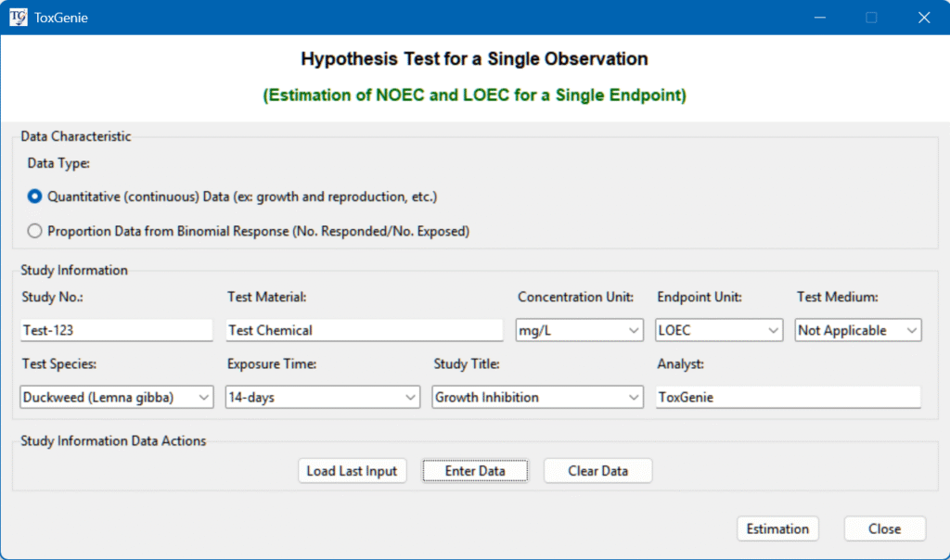950x560 pixels.
Task: Minimize the ToxGenie window
Action: coord(819,17)
